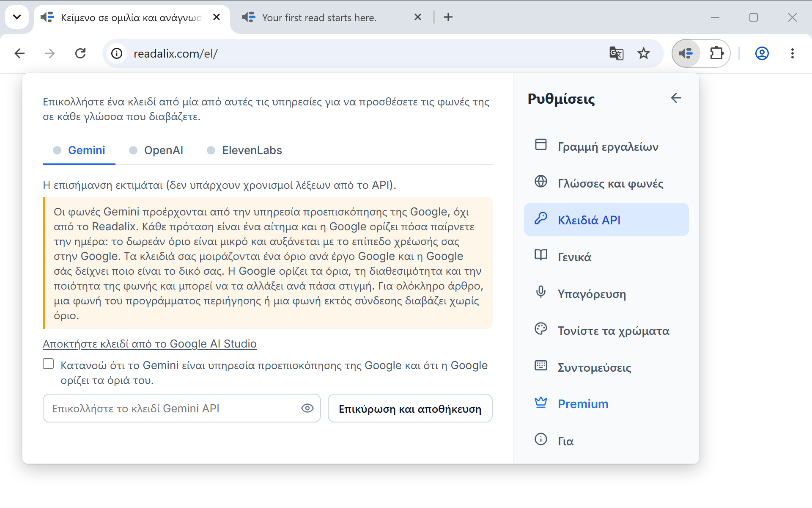Switch to the ElevenLabs tab

click(x=244, y=150)
